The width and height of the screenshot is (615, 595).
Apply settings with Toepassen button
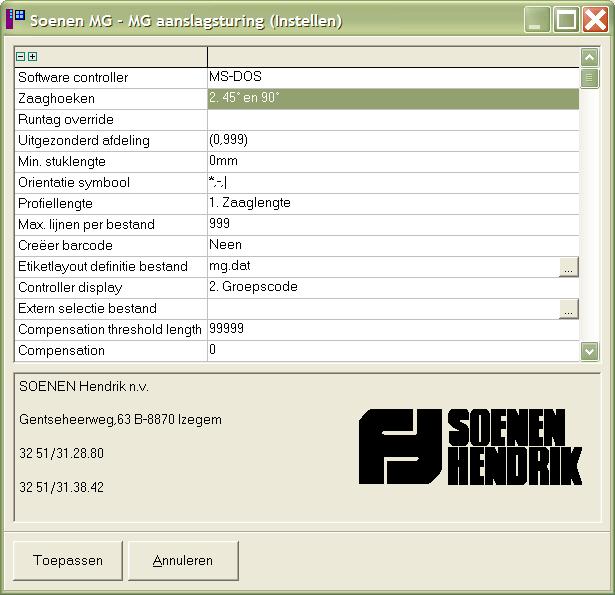[67, 560]
